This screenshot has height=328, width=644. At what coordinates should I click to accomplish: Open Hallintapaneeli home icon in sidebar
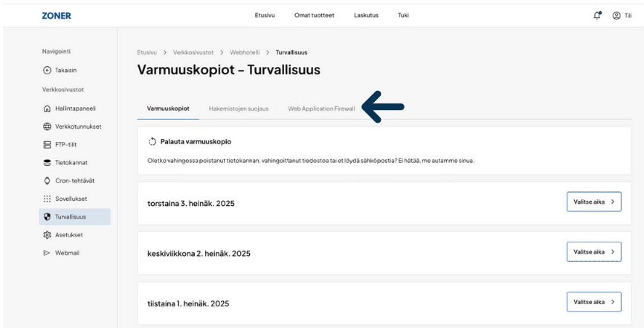pos(48,108)
